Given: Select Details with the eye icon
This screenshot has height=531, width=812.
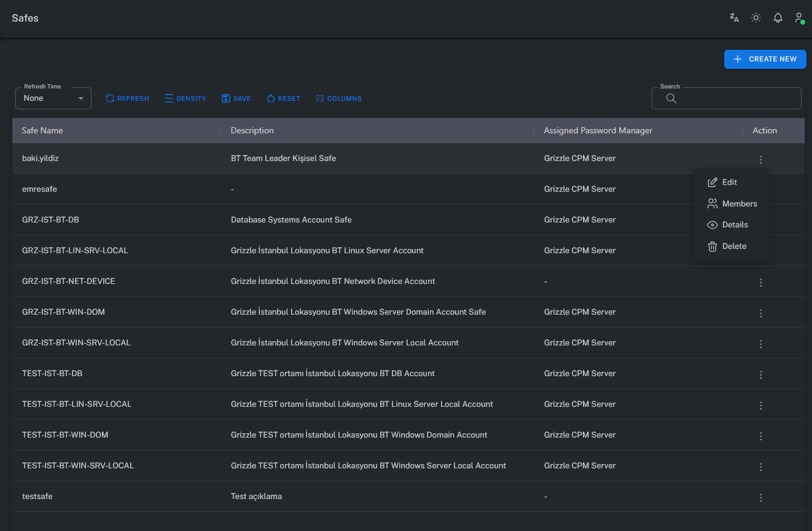Looking at the screenshot, I should pos(735,225).
